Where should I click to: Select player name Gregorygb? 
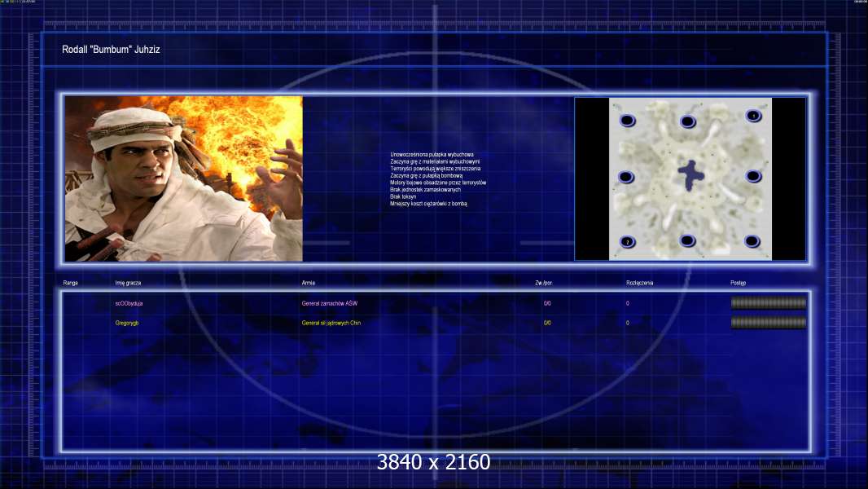click(x=127, y=323)
